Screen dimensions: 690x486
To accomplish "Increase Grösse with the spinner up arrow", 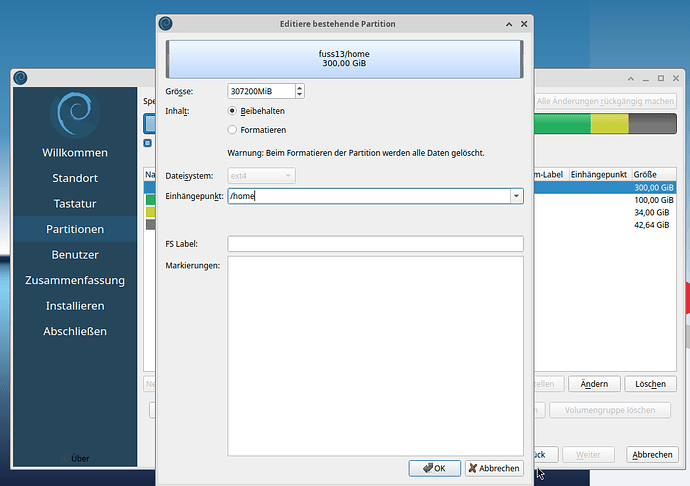I will [300, 88].
